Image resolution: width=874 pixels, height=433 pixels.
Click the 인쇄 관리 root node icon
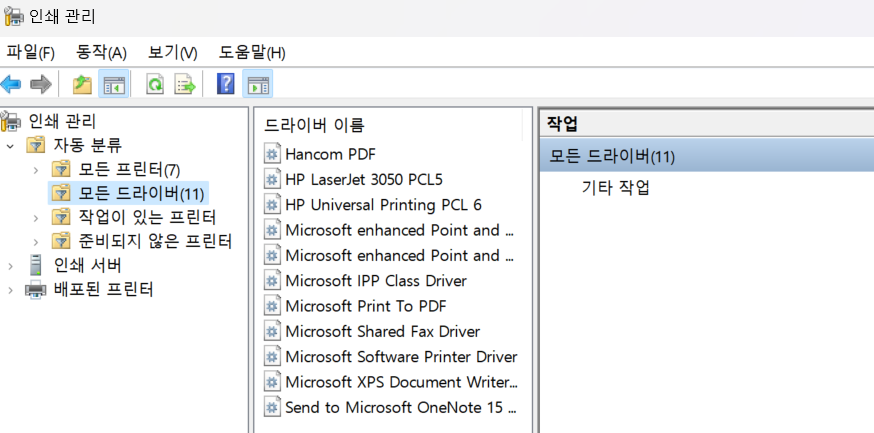[x=12, y=121]
